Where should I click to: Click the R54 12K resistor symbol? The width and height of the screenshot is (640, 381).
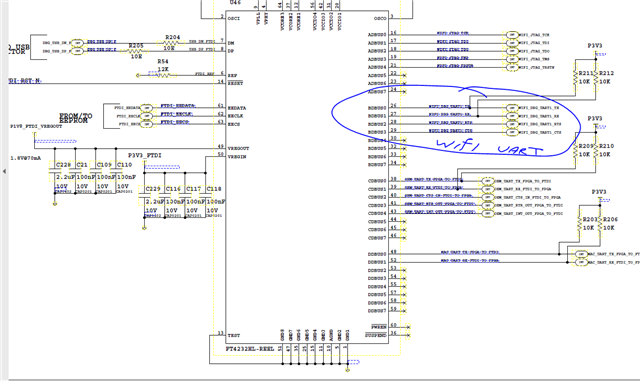click(x=163, y=75)
